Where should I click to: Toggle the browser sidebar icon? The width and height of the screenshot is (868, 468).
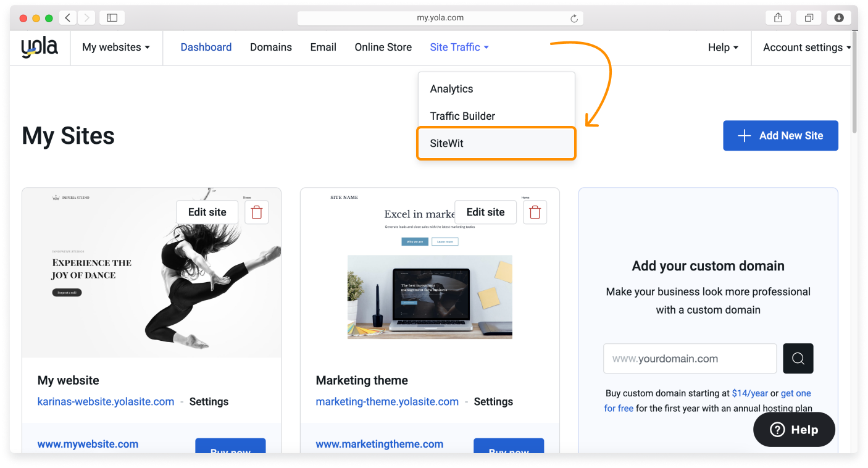coord(112,17)
